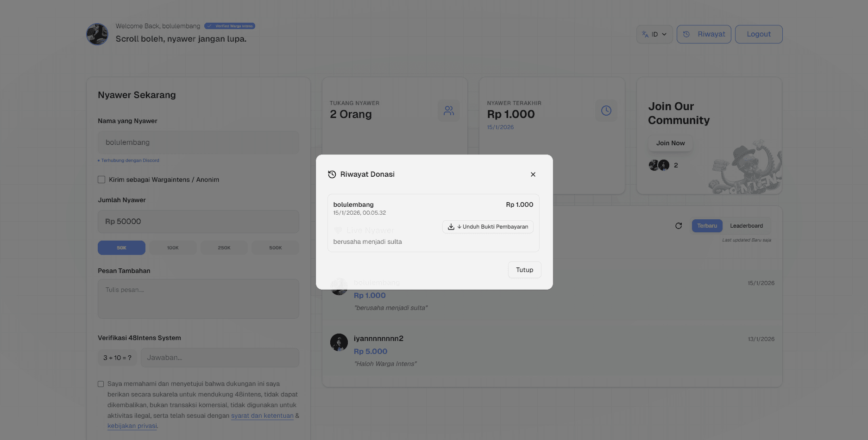
Task: Download payment proof via Unduh Bukti Pembayaran
Action: [488, 227]
